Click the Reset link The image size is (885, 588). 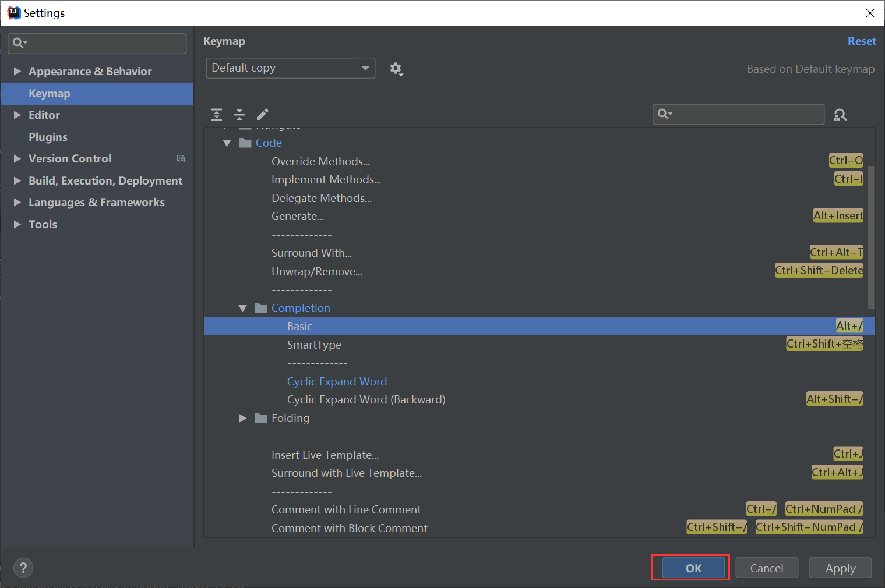862,41
